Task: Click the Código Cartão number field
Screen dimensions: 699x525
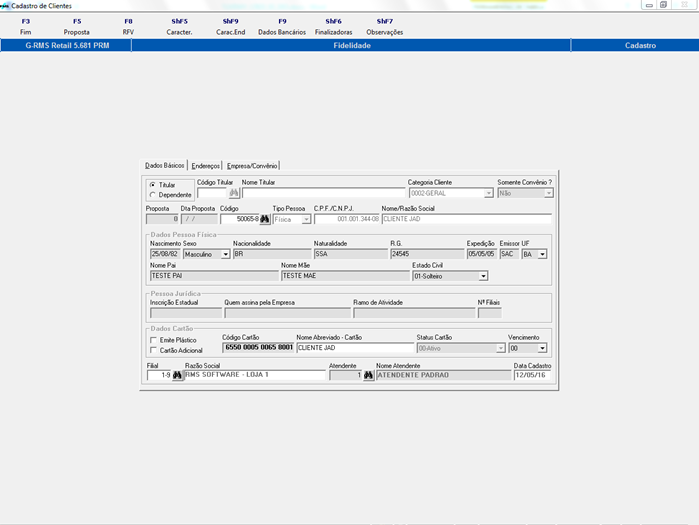Action: pos(258,348)
